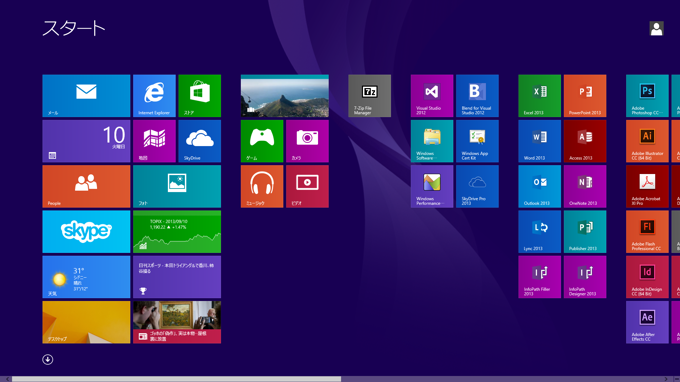Open the Sports tile with trophy

tap(177, 277)
